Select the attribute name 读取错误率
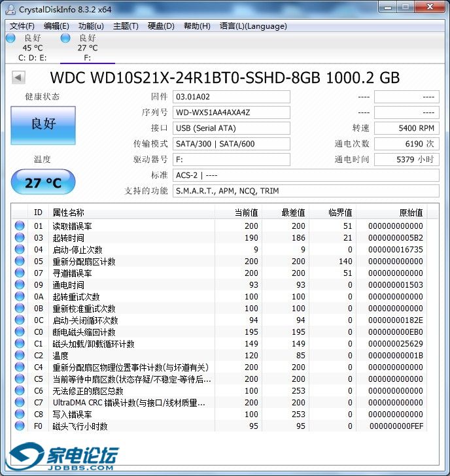 point(72,226)
